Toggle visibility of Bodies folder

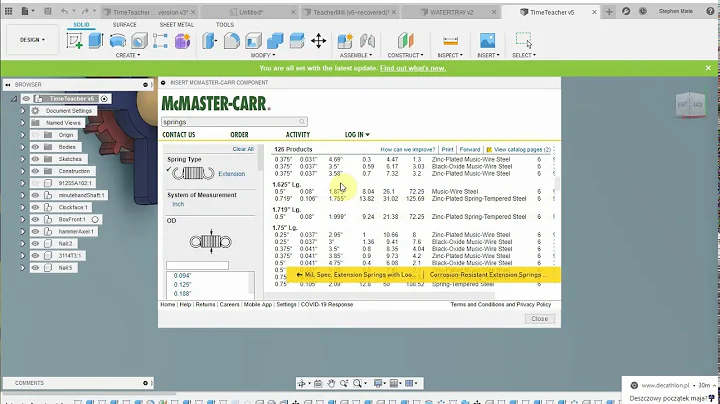click(35, 147)
